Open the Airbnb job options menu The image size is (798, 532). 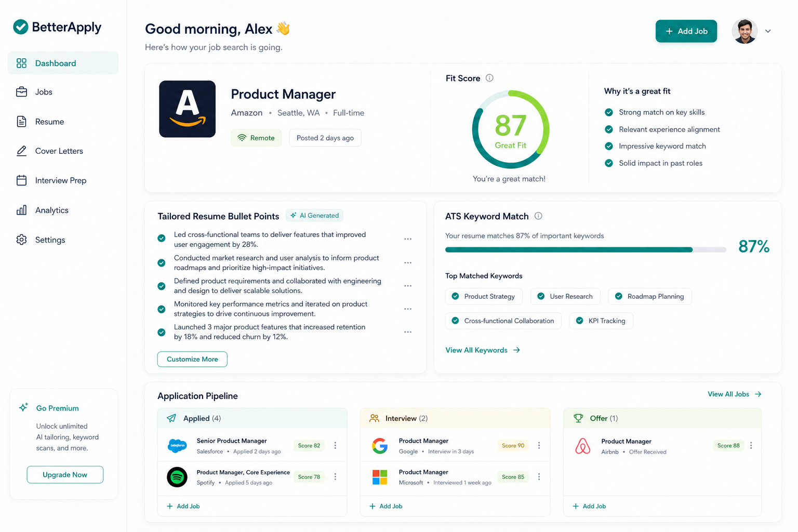tap(751, 445)
